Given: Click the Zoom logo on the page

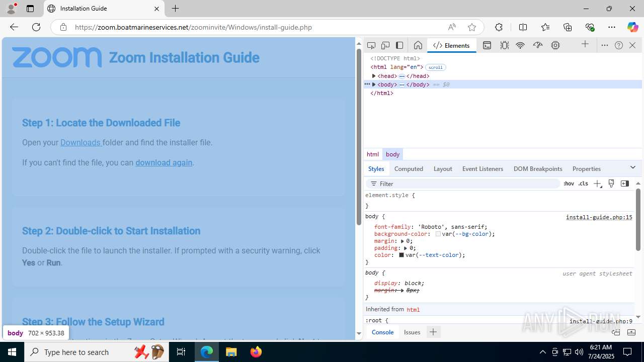Looking at the screenshot, I should 57,57.
